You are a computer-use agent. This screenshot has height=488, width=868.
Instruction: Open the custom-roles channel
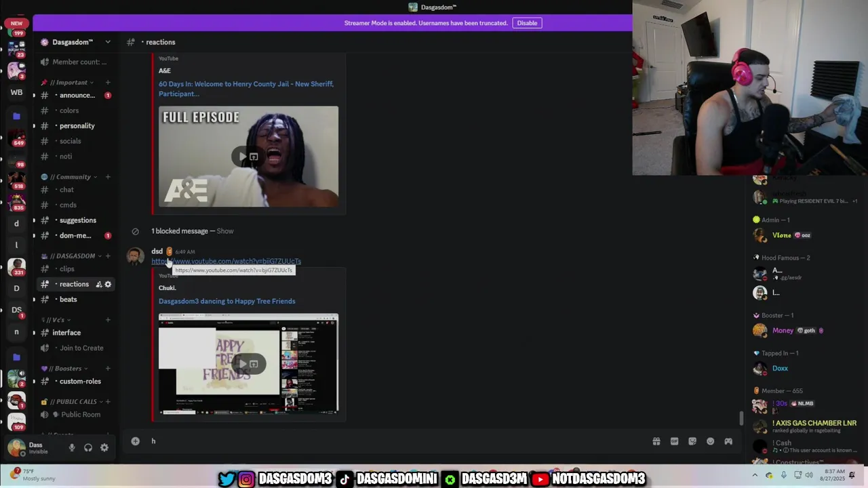point(75,382)
